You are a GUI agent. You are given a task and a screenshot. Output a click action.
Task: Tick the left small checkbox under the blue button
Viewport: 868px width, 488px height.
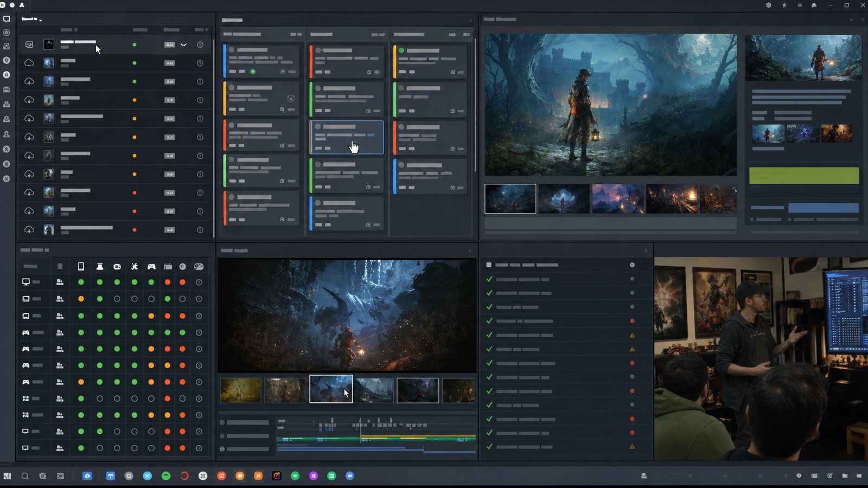pos(752,220)
